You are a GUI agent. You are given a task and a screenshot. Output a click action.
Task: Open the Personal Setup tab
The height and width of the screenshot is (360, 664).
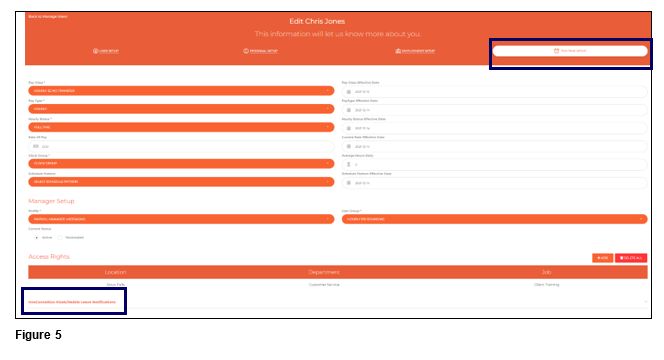[x=260, y=51]
